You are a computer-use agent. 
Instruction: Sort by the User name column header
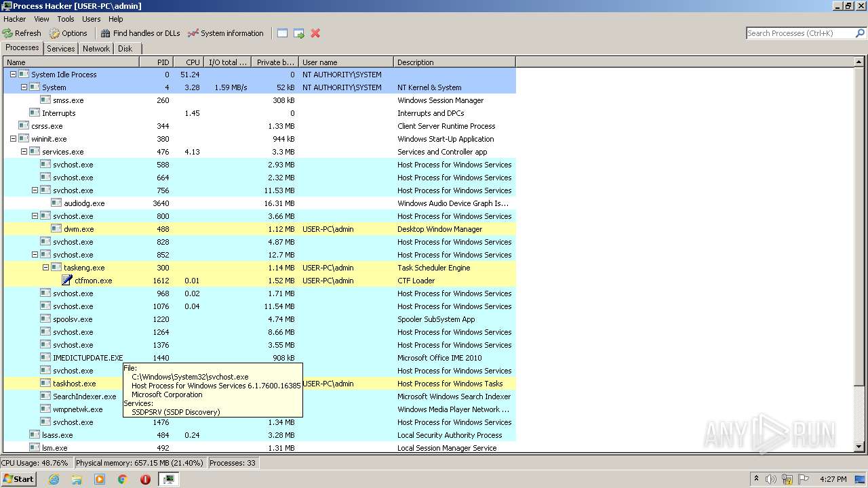[x=346, y=62]
